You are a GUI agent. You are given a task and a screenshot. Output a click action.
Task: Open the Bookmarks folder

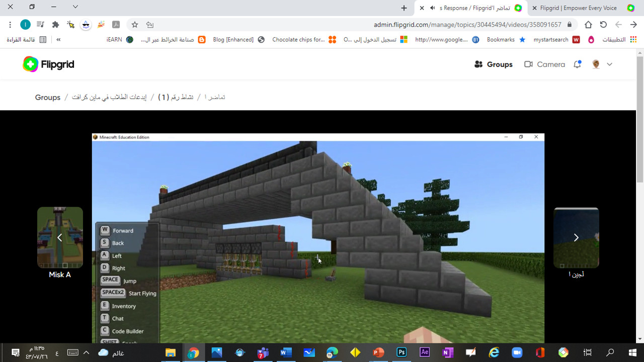[506, 40]
